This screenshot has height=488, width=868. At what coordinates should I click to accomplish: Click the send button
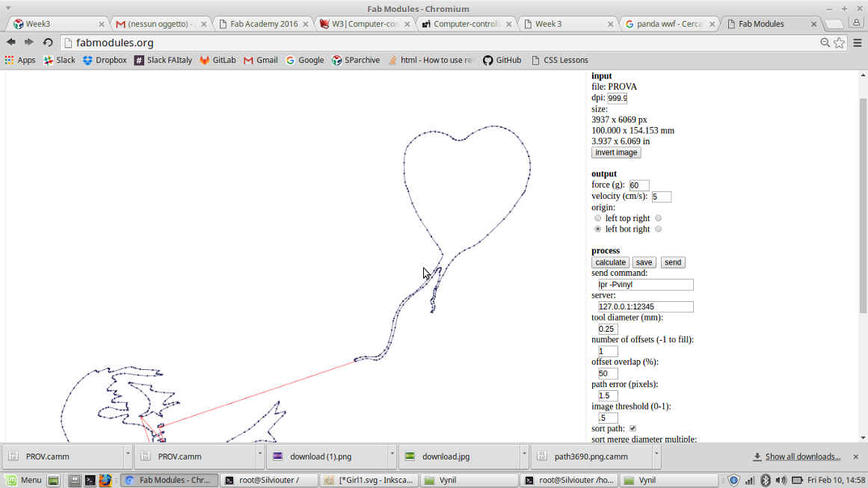pyautogui.click(x=673, y=262)
